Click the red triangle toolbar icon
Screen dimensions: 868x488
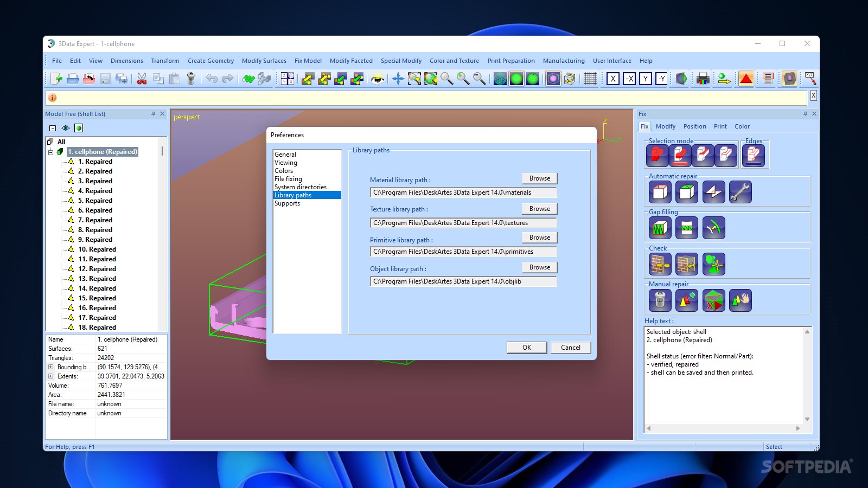pyautogui.click(x=746, y=79)
